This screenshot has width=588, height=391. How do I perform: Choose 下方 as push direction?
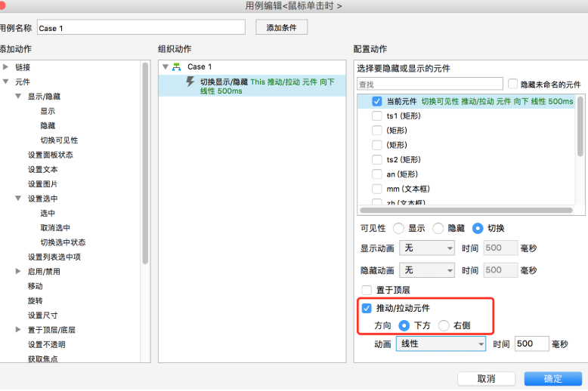click(x=404, y=325)
